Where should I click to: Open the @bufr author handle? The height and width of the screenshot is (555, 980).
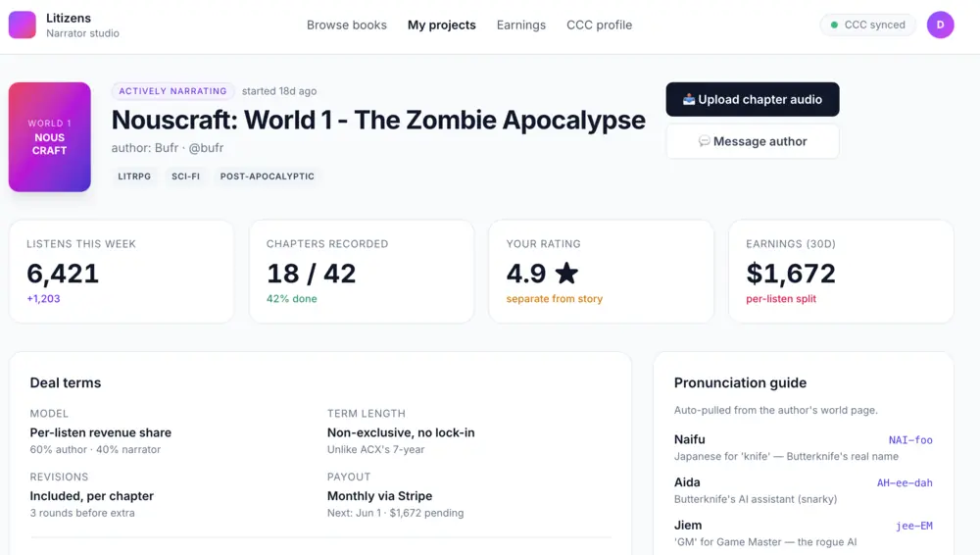coord(206,148)
